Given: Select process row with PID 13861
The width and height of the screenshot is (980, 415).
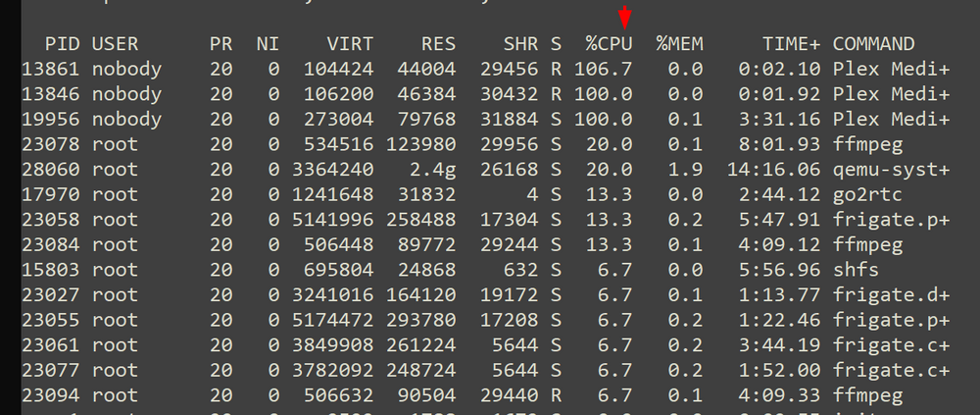Looking at the screenshot, I should click(x=486, y=69).
